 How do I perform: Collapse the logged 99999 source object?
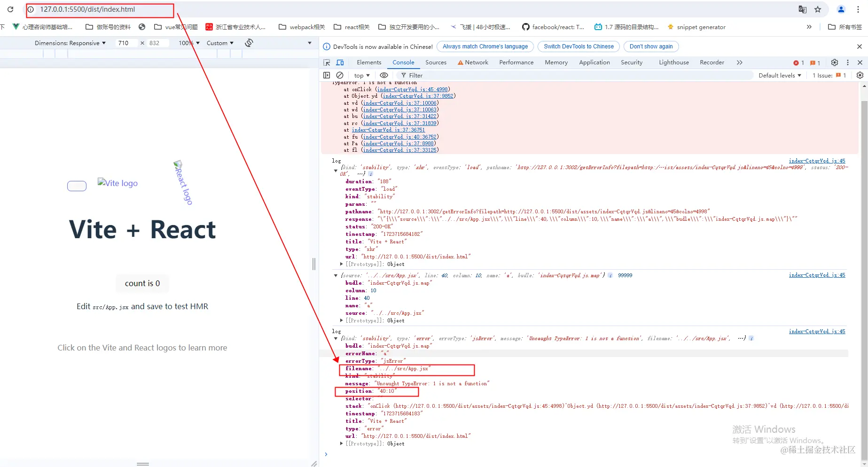[336, 275]
